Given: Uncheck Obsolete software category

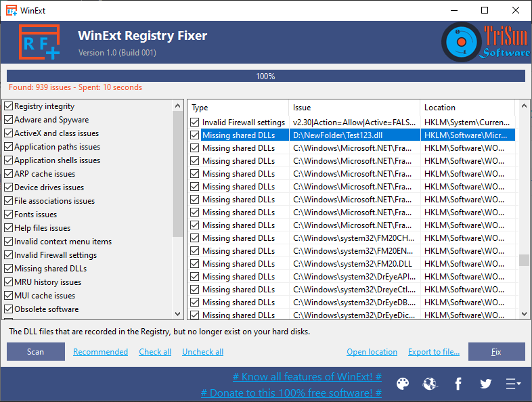Looking at the screenshot, I should point(9,309).
